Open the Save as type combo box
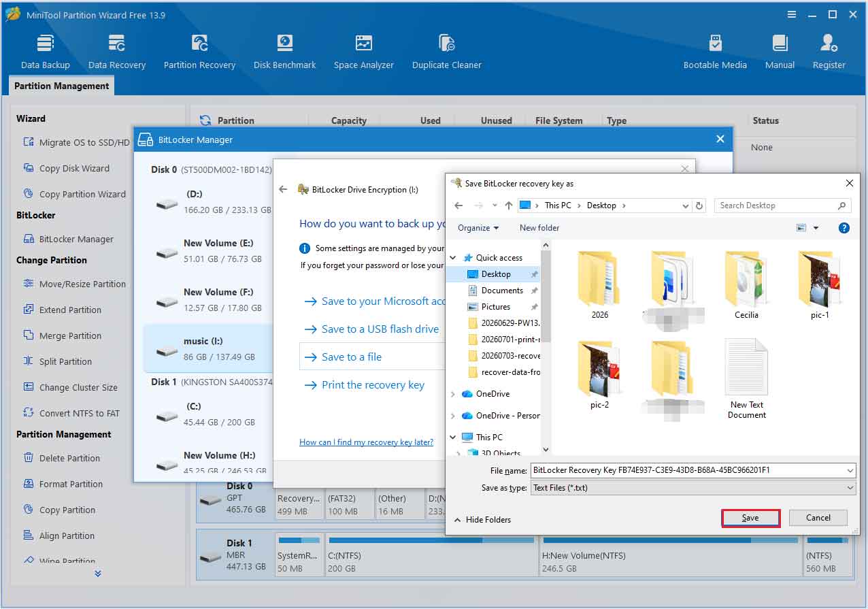The height and width of the screenshot is (609, 868). click(x=693, y=488)
